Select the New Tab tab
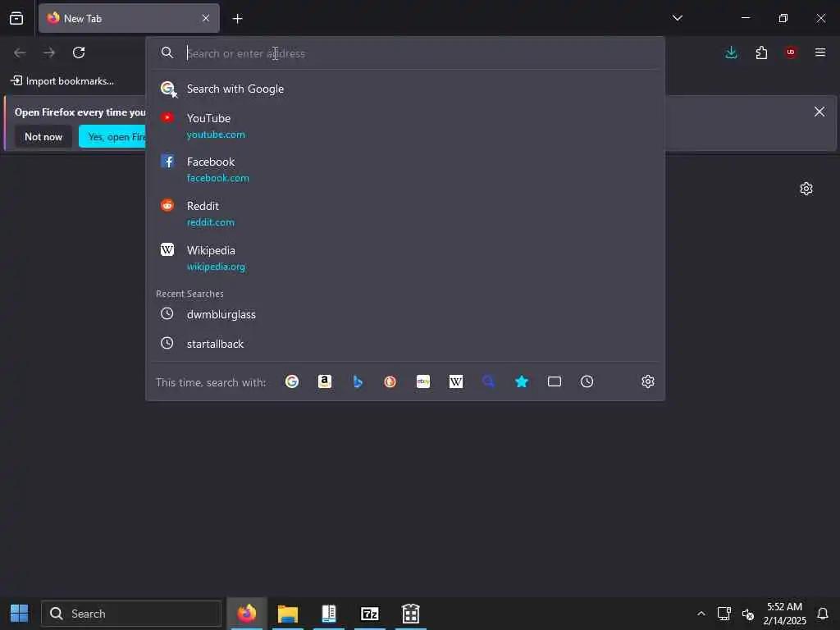840x630 pixels. click(x=129, y=18)
